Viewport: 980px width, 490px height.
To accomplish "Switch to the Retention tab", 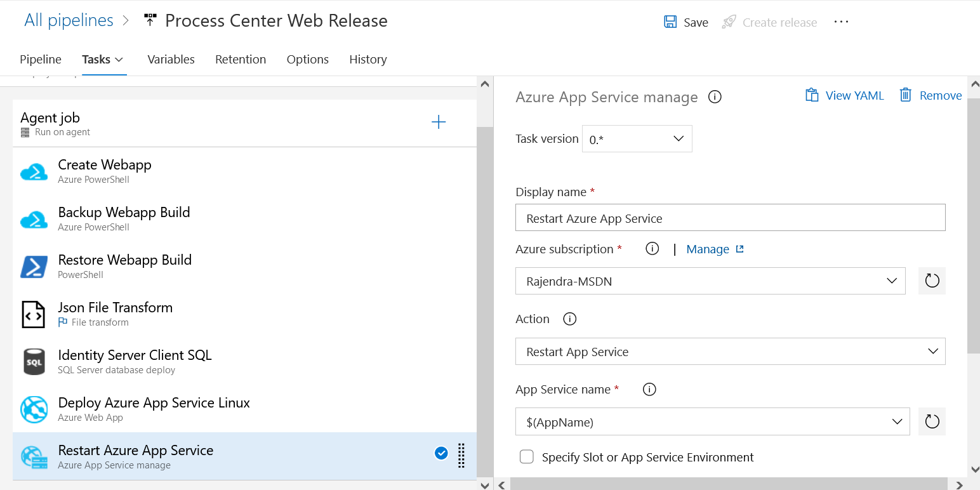I will [241, 59].
